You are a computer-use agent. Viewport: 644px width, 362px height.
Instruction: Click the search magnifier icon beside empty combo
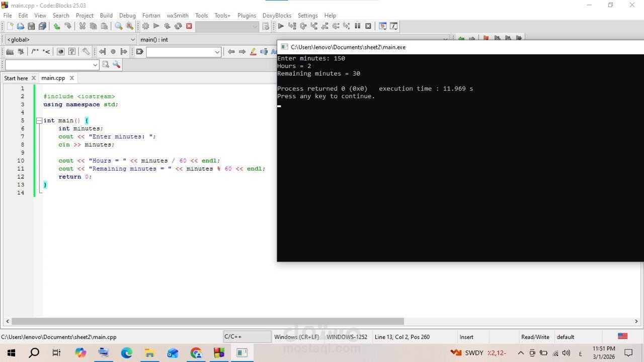point(106,64)
